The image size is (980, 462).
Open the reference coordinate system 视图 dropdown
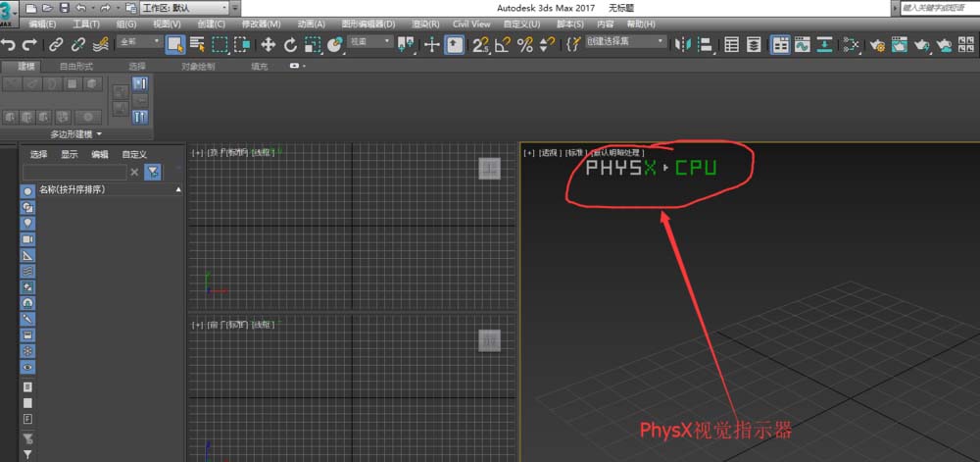370,41
